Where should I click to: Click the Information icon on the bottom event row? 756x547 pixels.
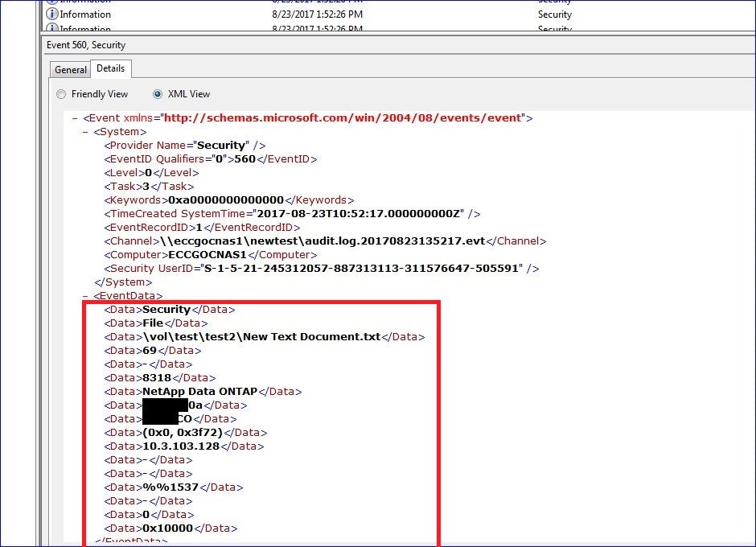[x=52, y=27]
